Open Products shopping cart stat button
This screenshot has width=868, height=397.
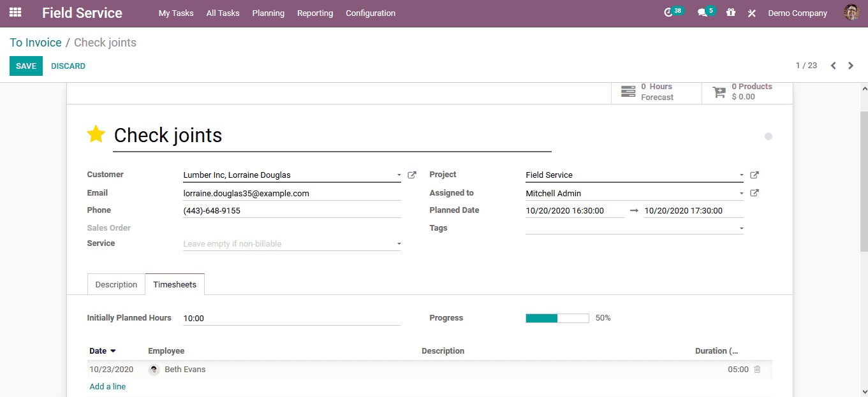(747, 92)
